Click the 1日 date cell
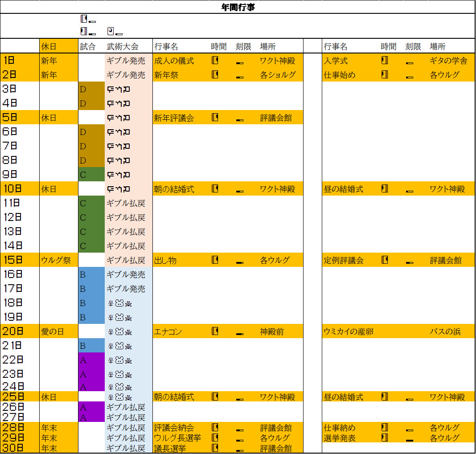This screenshot has height=454, width=476. point(20,60)
